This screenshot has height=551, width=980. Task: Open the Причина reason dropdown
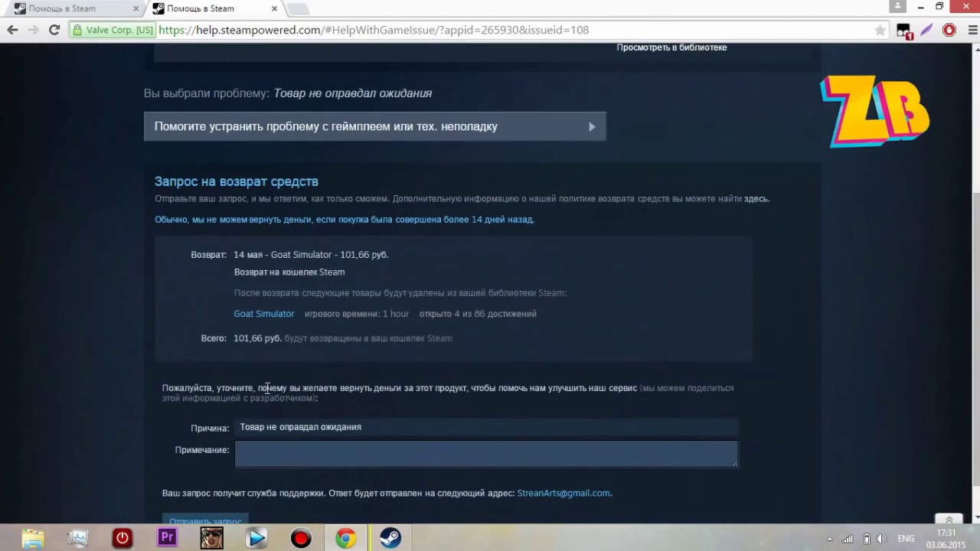(486, 427)
